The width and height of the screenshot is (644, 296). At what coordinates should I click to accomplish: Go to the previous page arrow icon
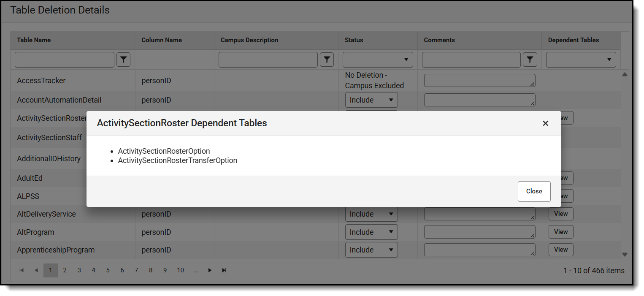36,270
